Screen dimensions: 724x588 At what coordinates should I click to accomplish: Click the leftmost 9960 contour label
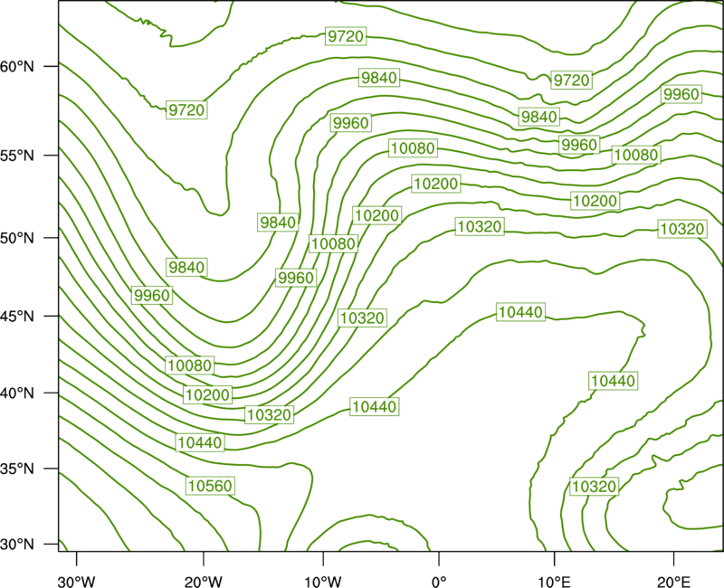click(x=152, y=296)
